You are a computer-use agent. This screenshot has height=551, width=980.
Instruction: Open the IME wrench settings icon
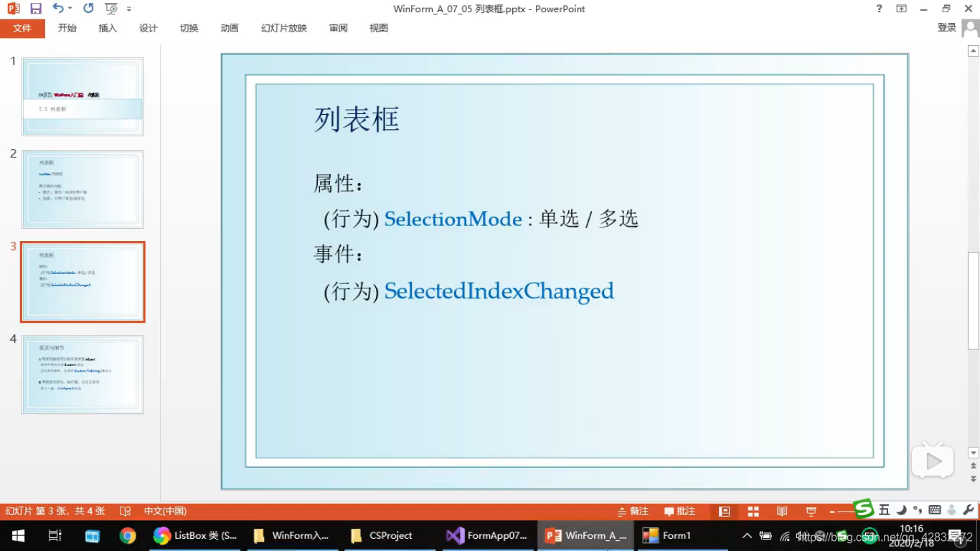click(x=969, y=510)
